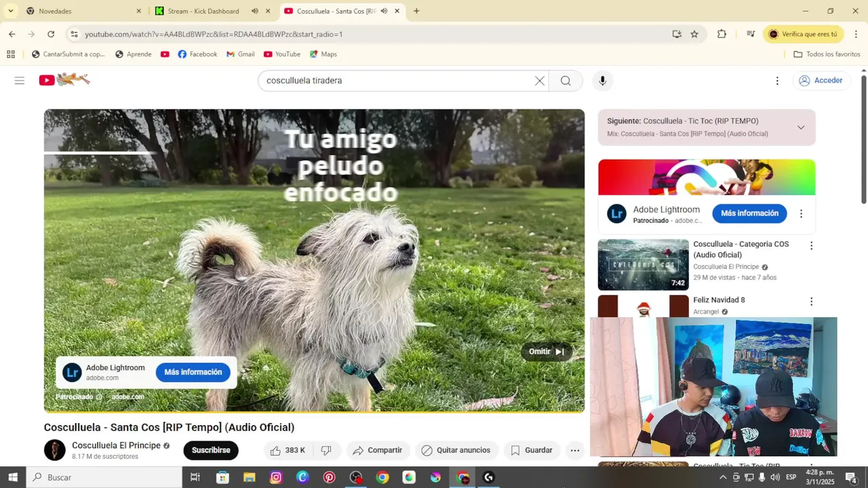Subscribe with Suscribirse button

(211, 450)
